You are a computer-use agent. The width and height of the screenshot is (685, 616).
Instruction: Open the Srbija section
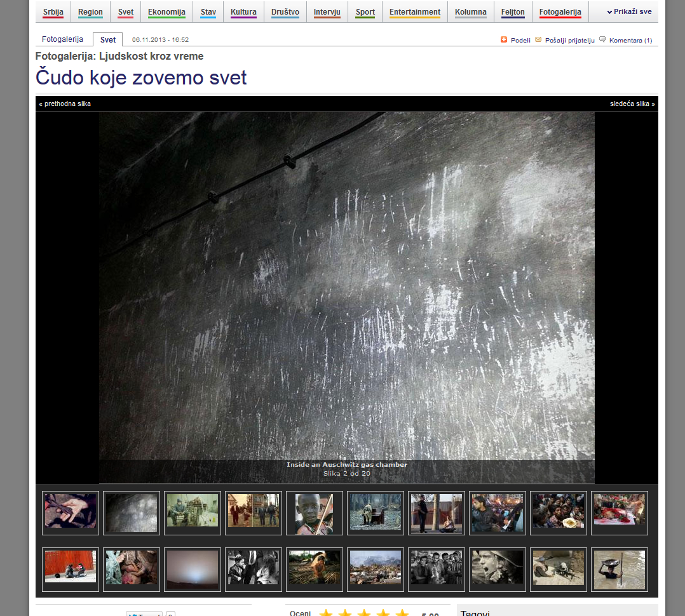53,12
